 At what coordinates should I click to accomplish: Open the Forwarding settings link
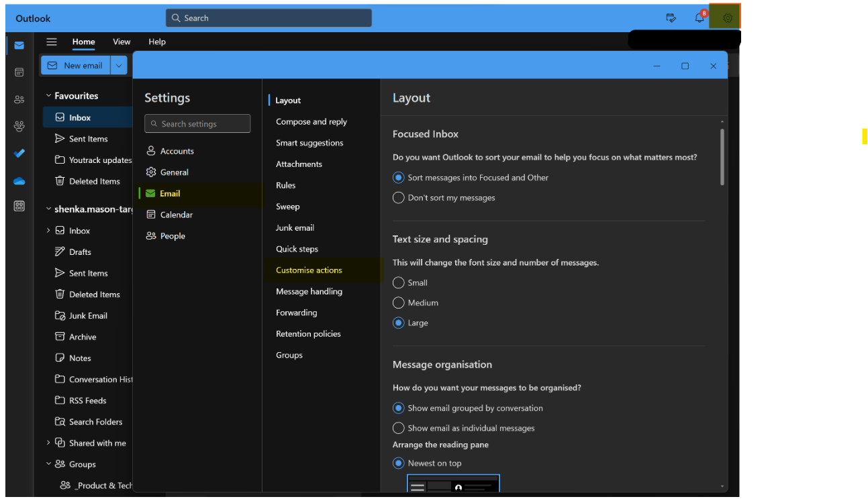(x=296, y=313)
